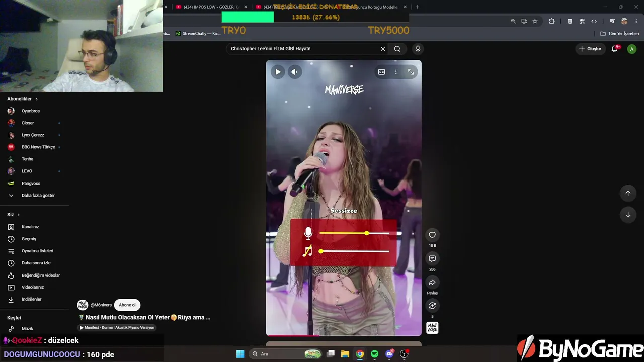Clear the YouTube search box
Screen dimensions: 644x362
pos(383,49)
